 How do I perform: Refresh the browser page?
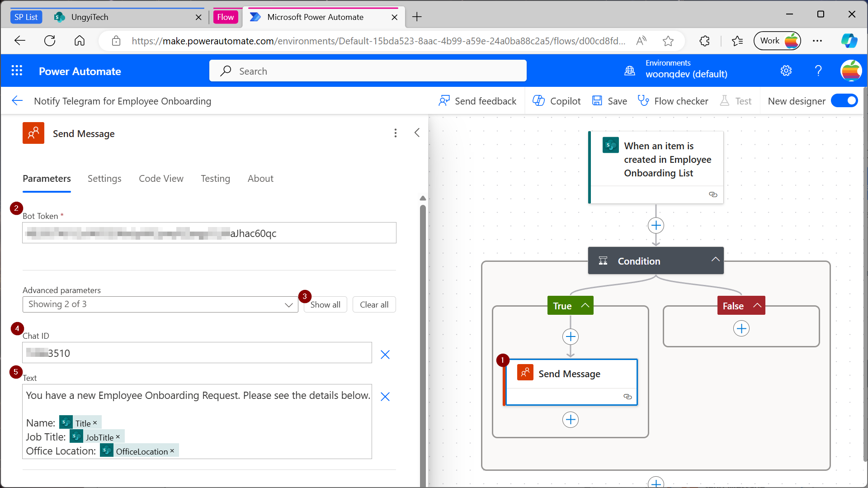tap(50, 41)
